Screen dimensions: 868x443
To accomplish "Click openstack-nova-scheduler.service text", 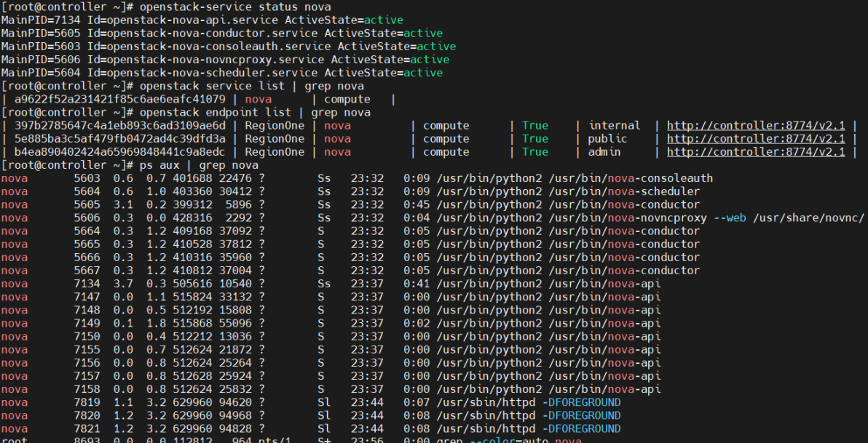I will 213,73.
